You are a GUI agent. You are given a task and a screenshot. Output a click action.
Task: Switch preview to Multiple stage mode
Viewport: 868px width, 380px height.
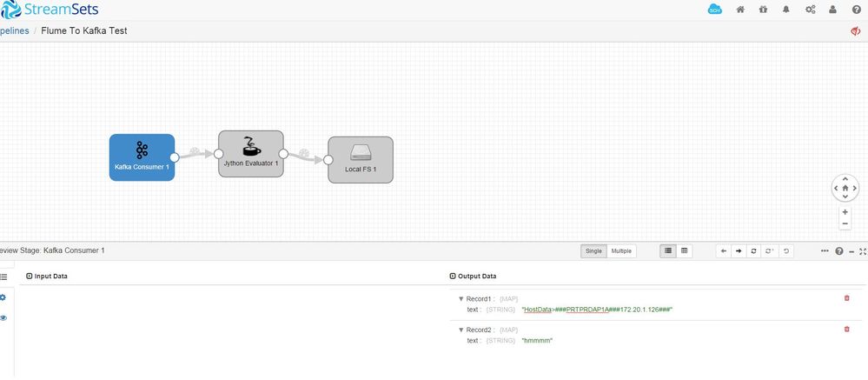(x=621, y=251)
